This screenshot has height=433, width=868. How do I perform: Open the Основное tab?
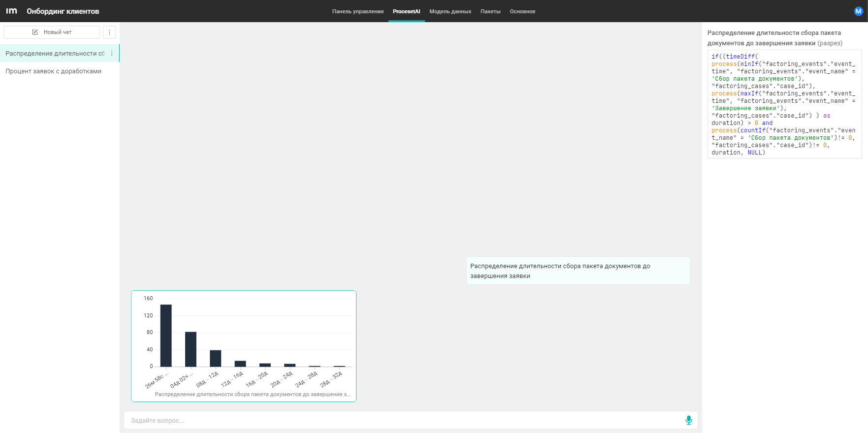tap(522, 11)
